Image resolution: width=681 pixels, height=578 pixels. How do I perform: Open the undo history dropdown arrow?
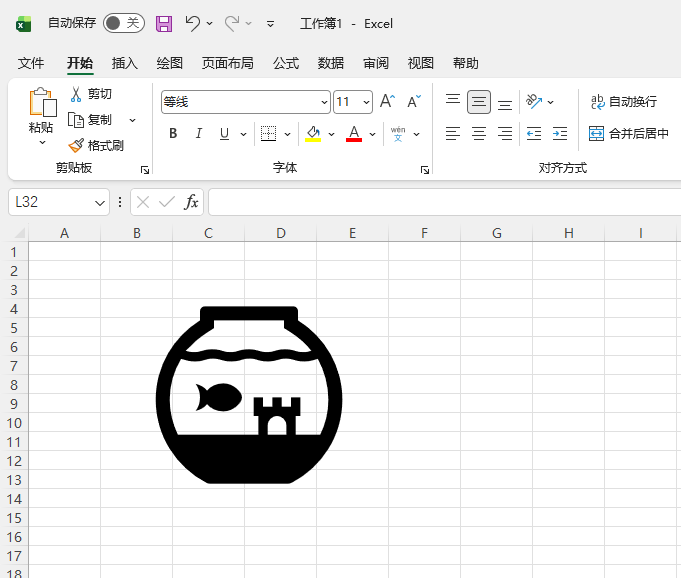pos(210,23)
